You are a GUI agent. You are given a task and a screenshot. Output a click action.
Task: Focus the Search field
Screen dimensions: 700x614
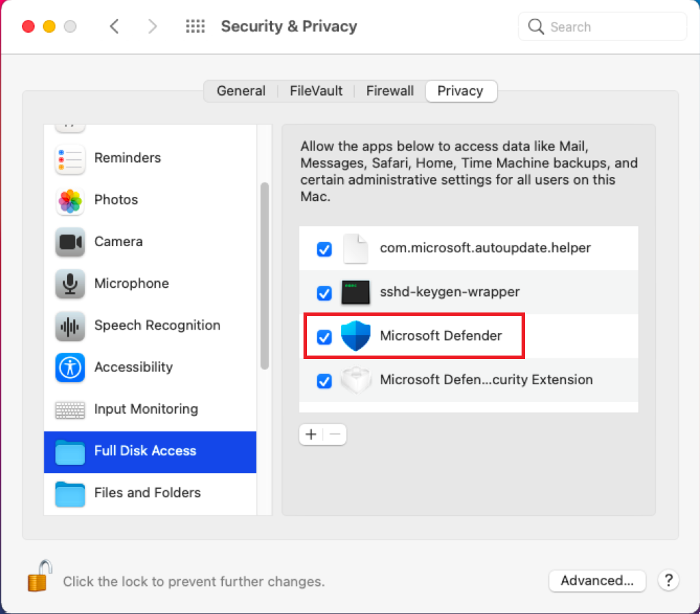click(x=602, y=27)
